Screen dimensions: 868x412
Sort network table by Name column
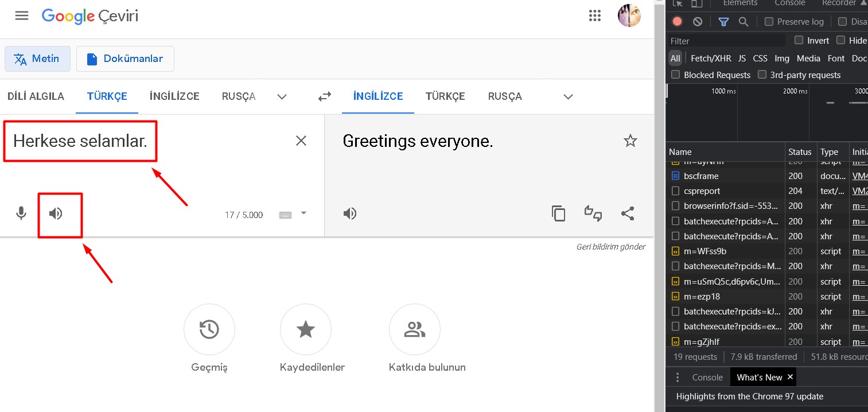(x=726, y=152)
